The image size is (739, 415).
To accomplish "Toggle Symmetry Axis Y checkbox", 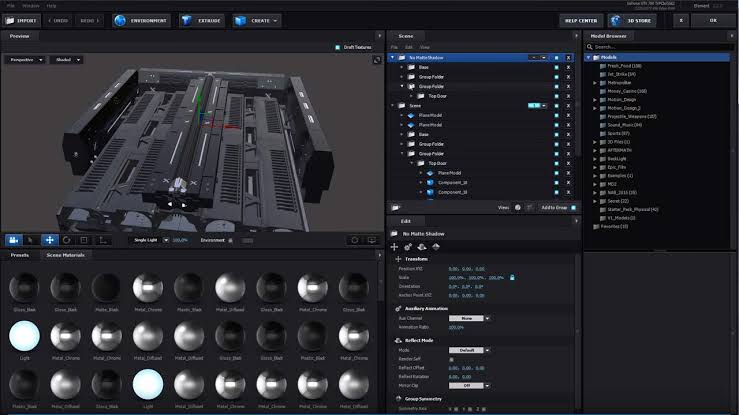I will (x=470, y=409).
